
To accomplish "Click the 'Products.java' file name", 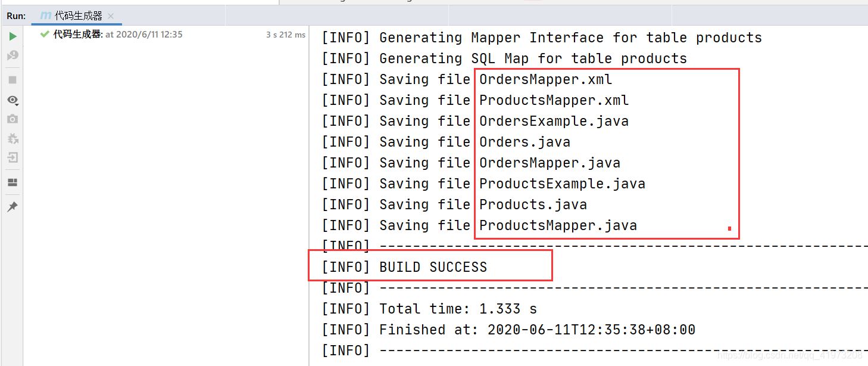I will (x=533, y=204).
